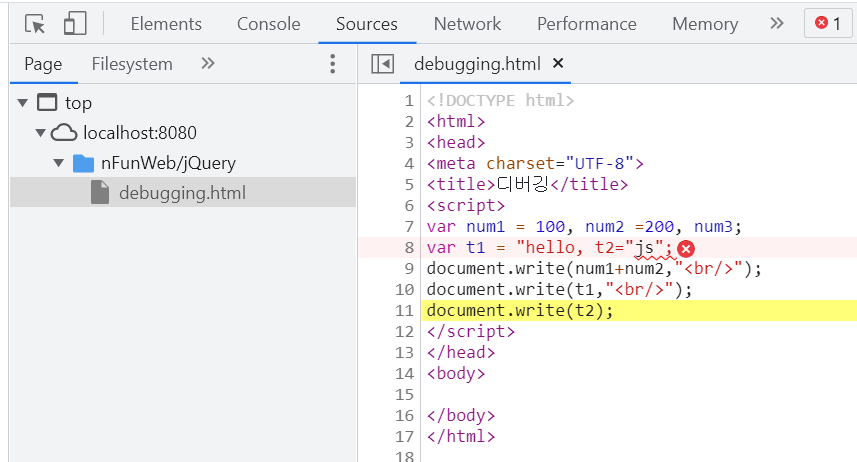The width and height of the screenshot is (857, 462).
Task: Set a breakpoint on line number 7
Action: tap(409, 226)
